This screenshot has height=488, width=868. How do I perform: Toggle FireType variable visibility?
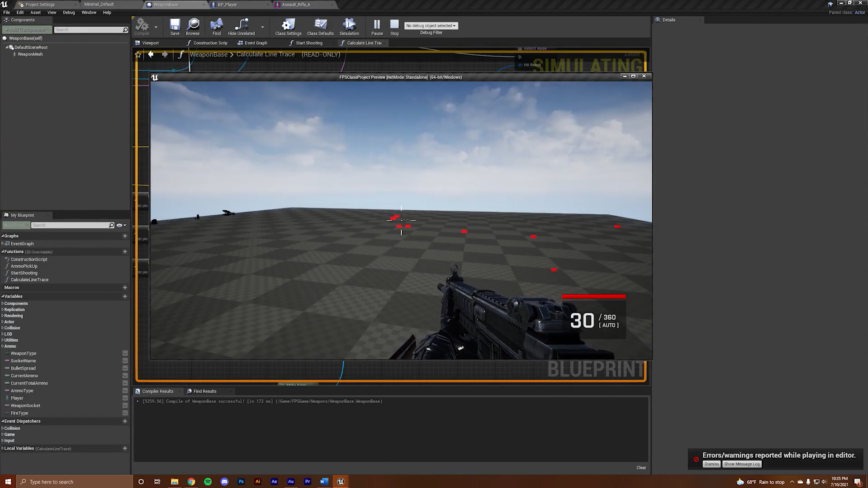pos(125,413)
